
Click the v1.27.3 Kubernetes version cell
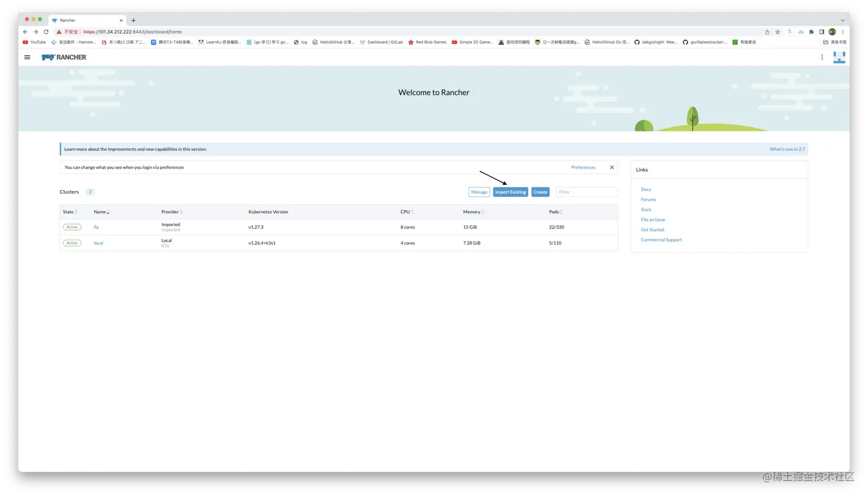point(256,227)
